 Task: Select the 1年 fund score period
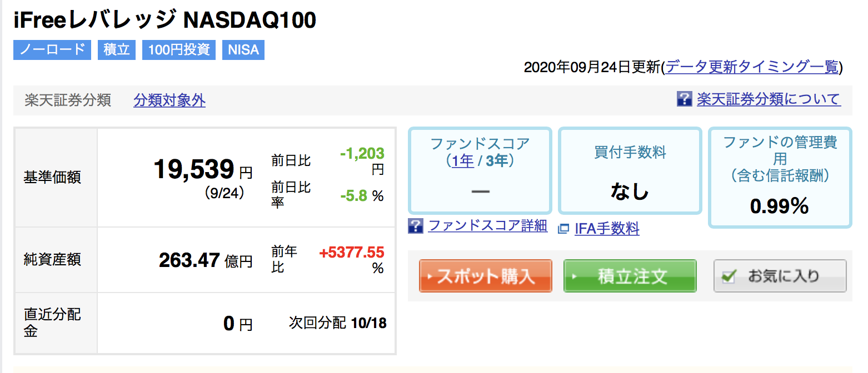click(463, 161)
